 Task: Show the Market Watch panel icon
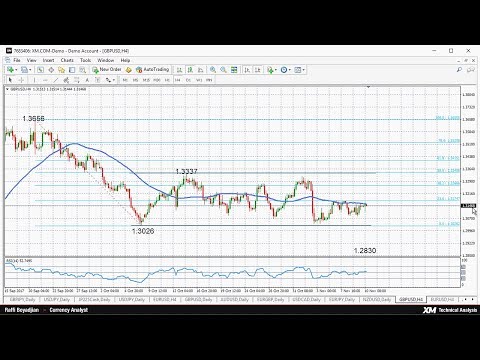[x=40, y=70]
